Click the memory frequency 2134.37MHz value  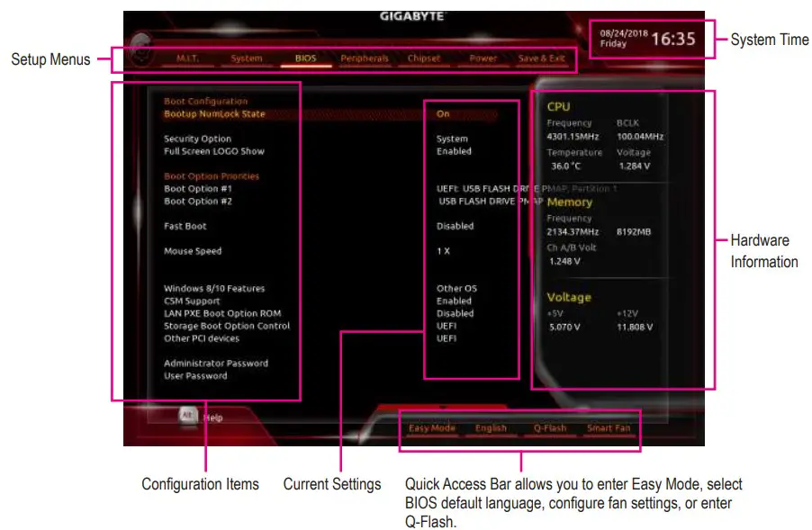point(573,232)
